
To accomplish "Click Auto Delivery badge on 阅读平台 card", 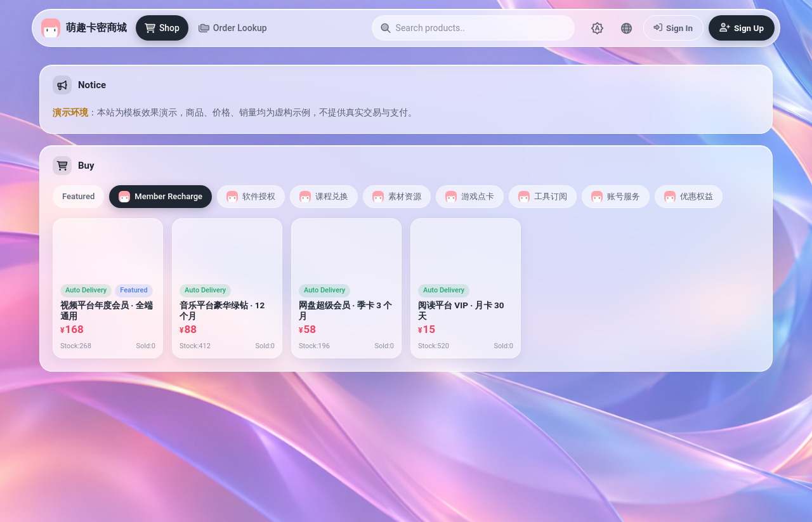I will tap(443, 290).
